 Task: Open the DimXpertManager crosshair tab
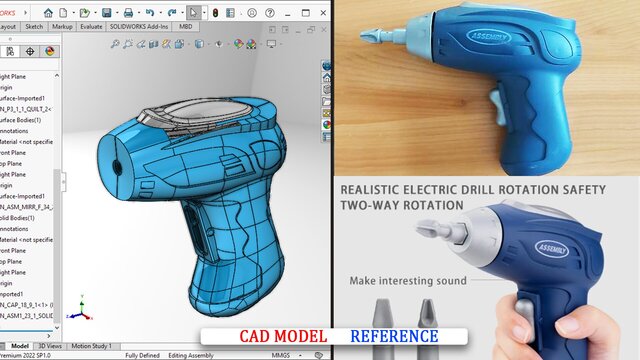pos(30,51)
